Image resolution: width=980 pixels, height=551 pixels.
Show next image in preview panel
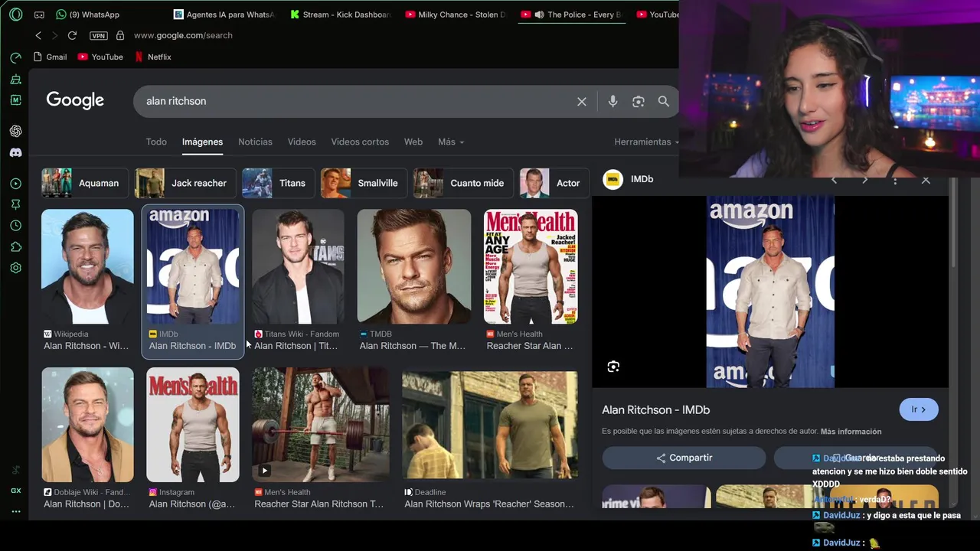[x=864, y=181]
